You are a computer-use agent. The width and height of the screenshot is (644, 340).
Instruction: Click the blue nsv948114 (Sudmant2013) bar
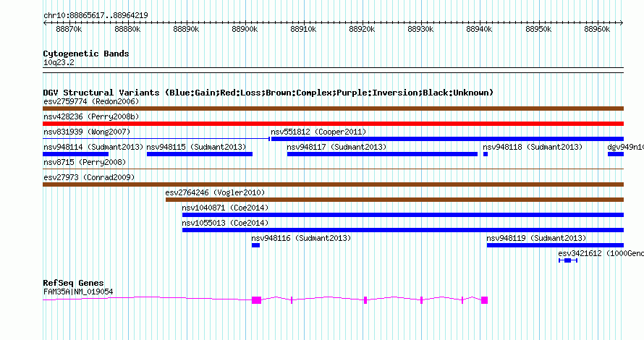tap(75, 154)
